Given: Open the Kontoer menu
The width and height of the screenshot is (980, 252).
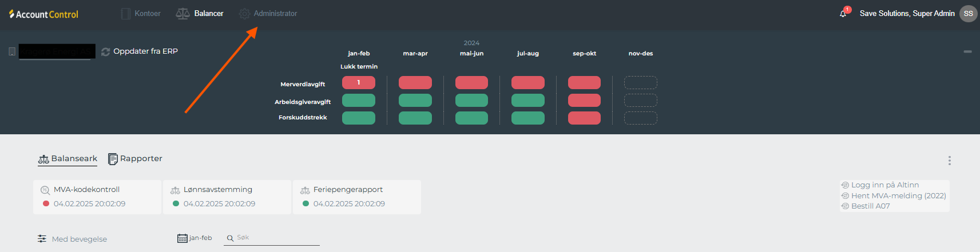Looking at the screenshot, I should [141, 14].
